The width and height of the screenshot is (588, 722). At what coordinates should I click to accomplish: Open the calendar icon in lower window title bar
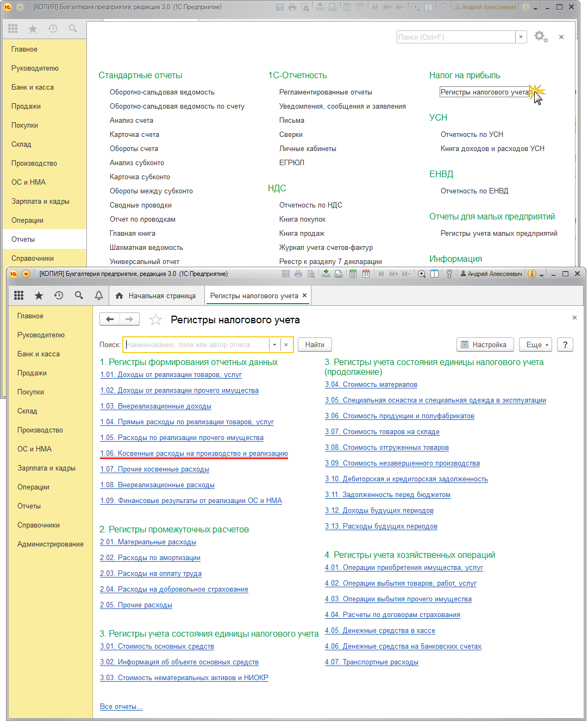pyautogui.click(x=366, y=274)
